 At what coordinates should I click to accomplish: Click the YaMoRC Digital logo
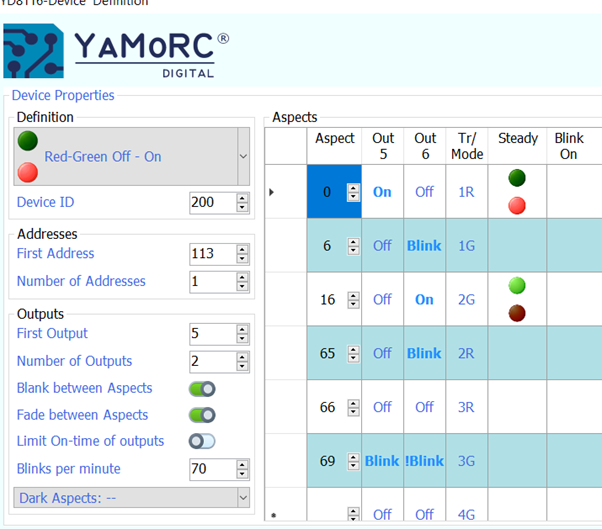[115, 51]
